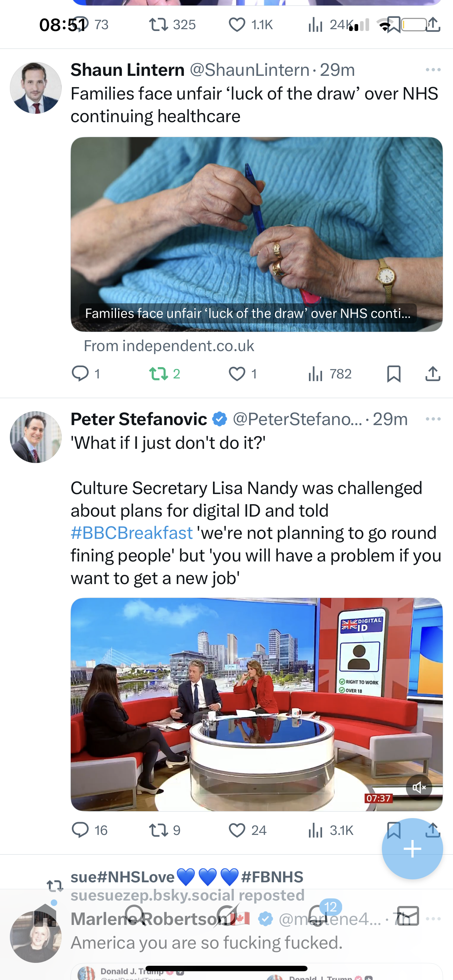The height and width of the screenshot is (980, 453).
Task: Tap the compose new post button
Action: click(412, 849)
